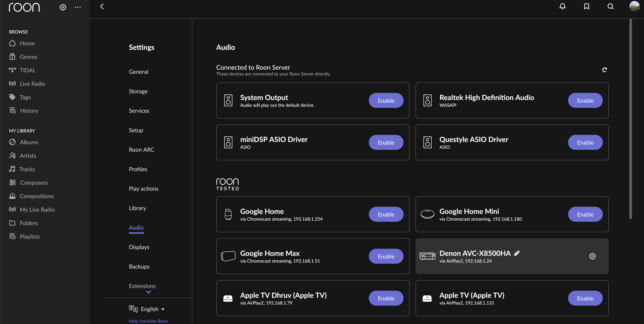Screen dimensions: 644x324
Task: Open notifications bell
Action: (x=562, y=7)
